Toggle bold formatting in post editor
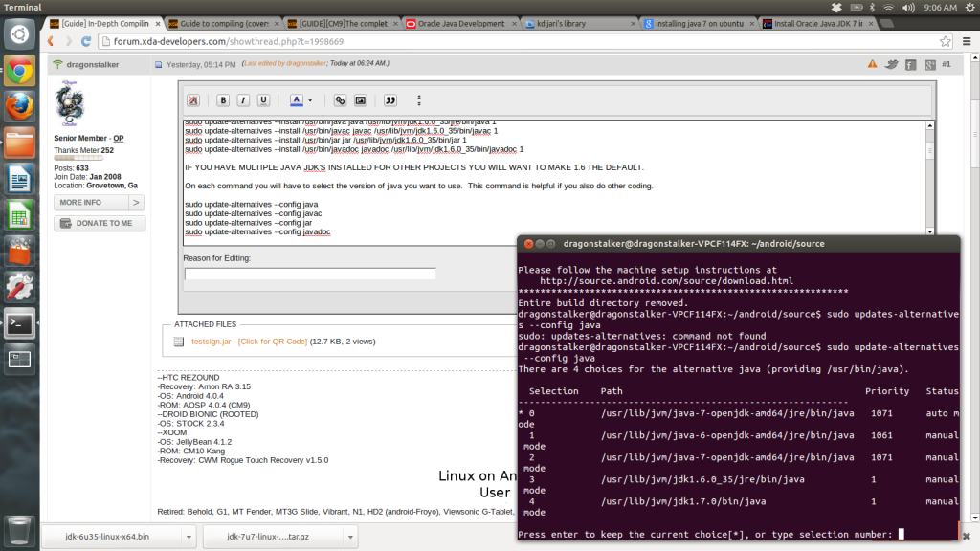 tap(223, 100)
